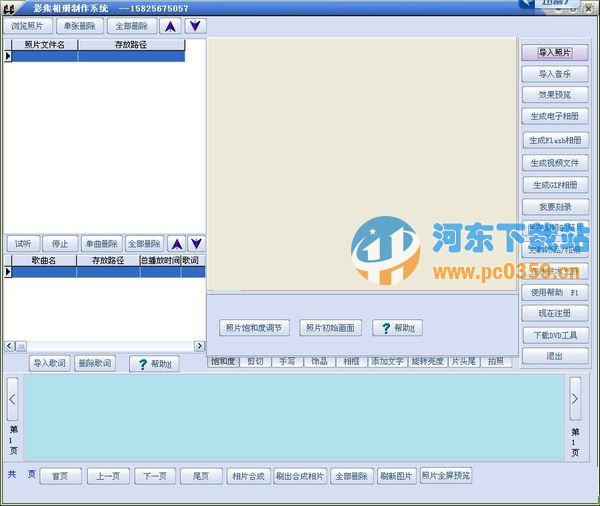
Task: Open the 手写 tab
Action: point(287,361)
